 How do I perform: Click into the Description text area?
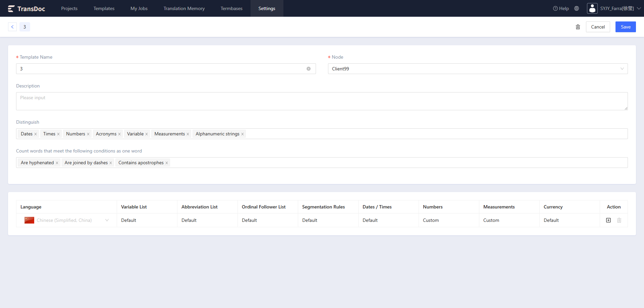coord(322,101)
